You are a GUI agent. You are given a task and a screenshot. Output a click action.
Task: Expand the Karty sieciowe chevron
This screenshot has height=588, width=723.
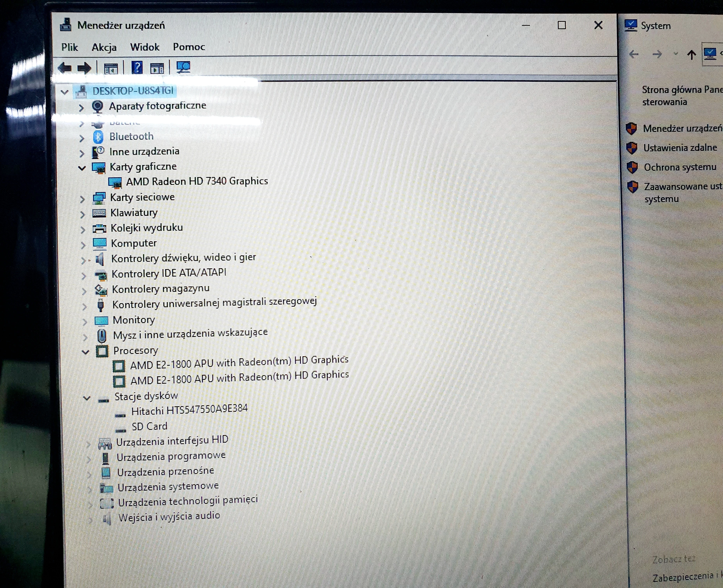(82, 199)
